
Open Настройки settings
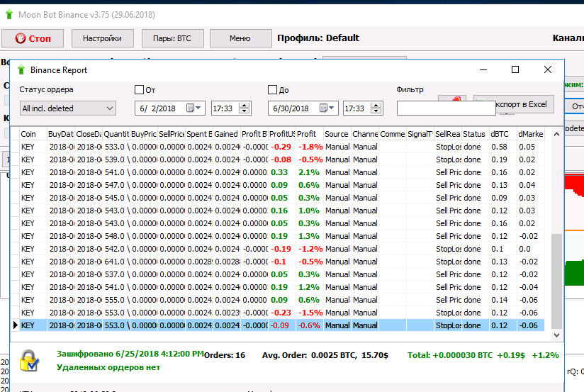[102, 38]
